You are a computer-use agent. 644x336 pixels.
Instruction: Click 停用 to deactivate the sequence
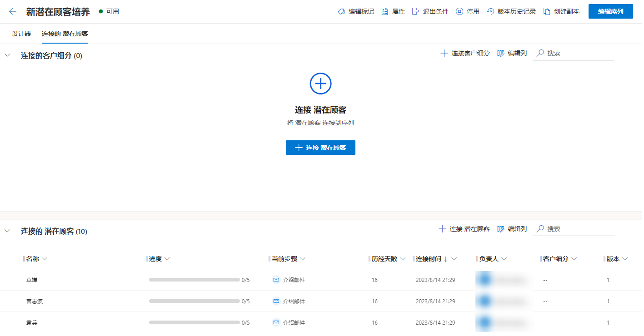468,11
